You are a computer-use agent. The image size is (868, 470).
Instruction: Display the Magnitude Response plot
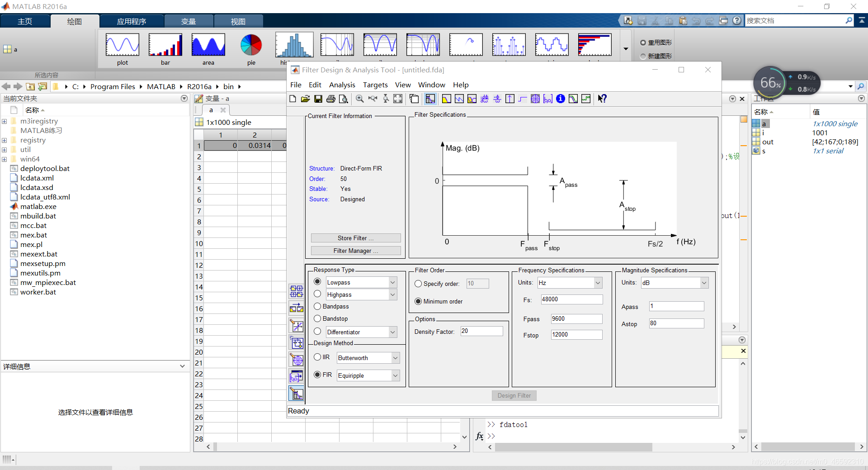(x=446, y=99)
